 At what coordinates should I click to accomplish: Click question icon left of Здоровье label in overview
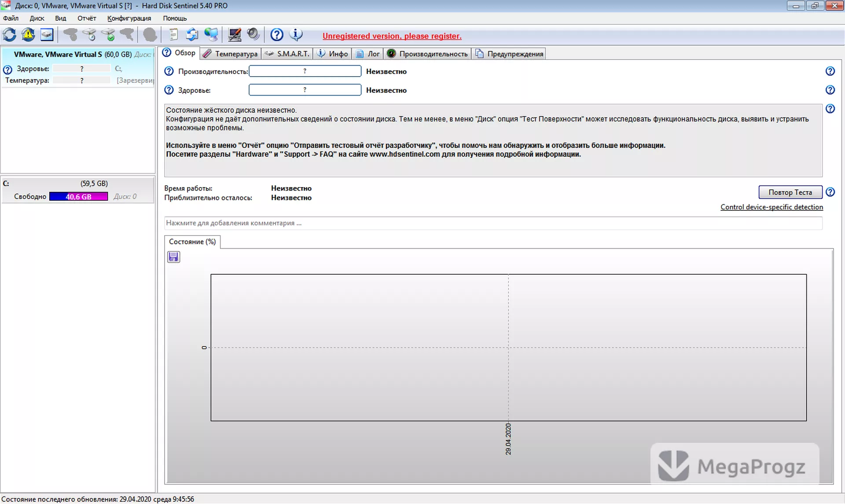pyautogui.click(x=169, y=90)
